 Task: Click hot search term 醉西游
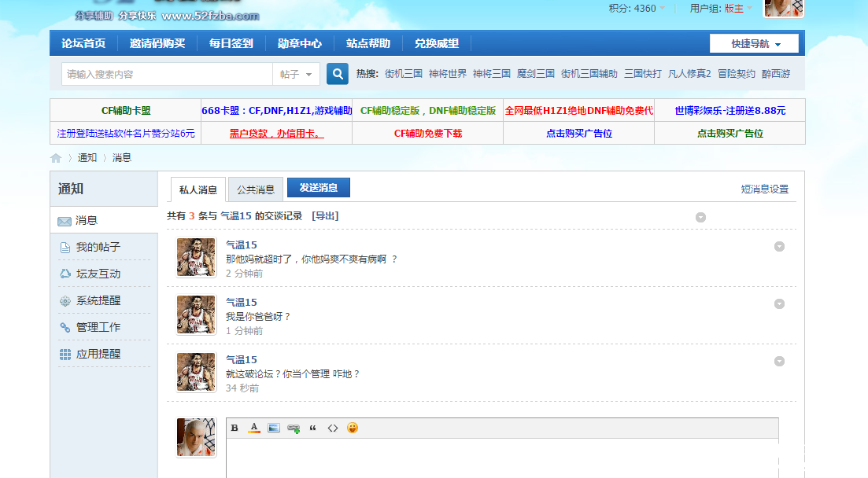click(776, 74)
